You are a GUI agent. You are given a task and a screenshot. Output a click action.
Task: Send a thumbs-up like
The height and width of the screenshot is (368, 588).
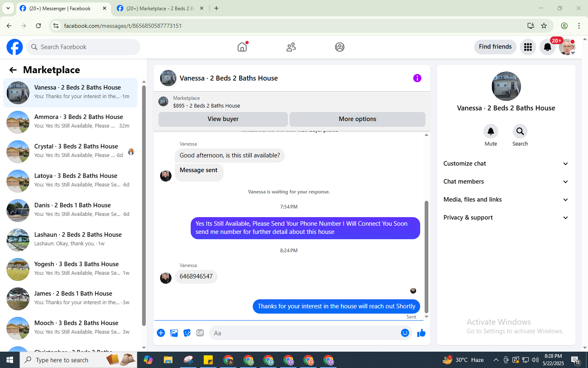[x=421, y=333]
